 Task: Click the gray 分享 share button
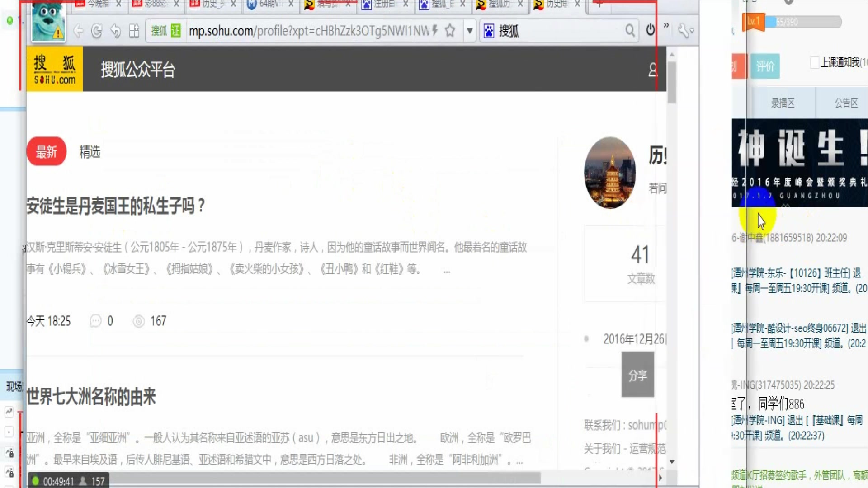[638, 375]
